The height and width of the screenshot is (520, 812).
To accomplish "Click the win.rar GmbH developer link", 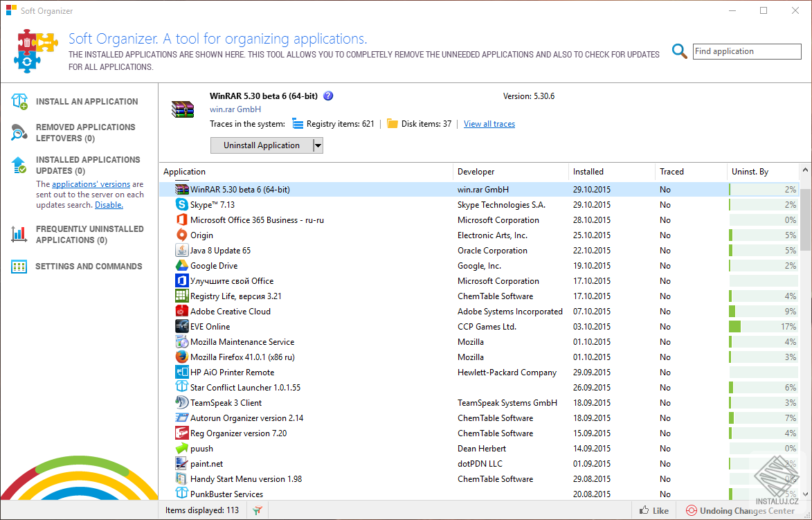I will [235, 109].
